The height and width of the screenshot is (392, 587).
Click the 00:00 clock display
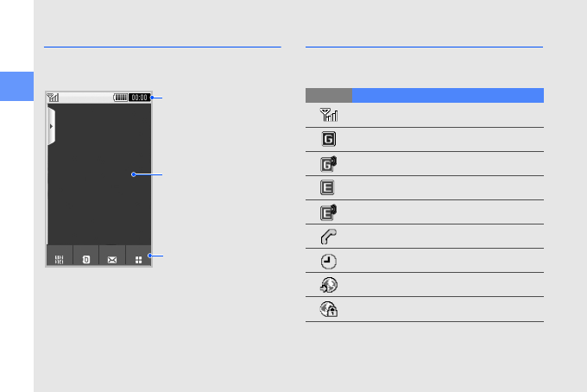pyautogui.click(x=140, y=98)
